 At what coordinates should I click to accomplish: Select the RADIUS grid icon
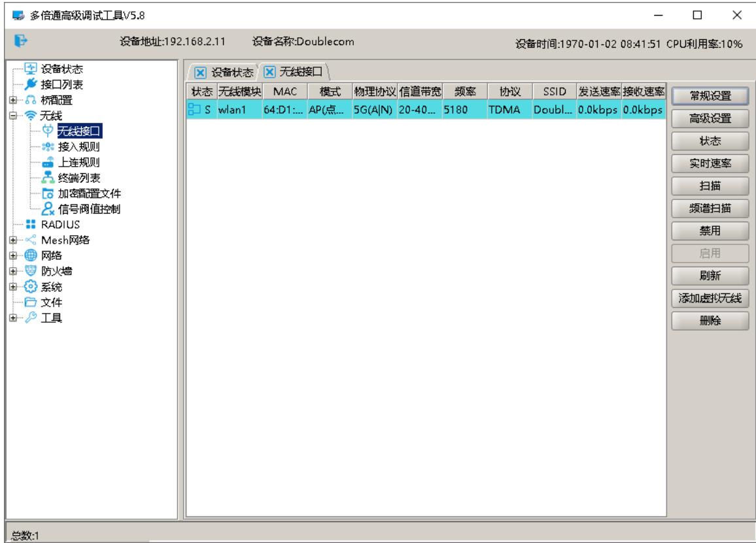(x=31, y=225)
